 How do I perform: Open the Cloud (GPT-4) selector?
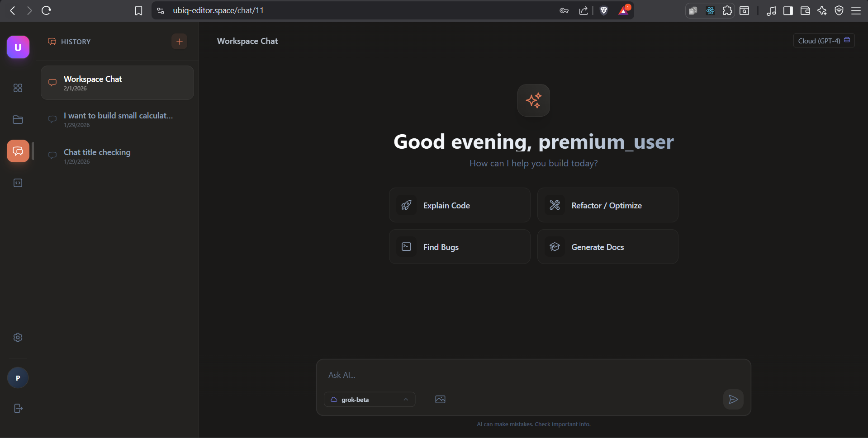pos(824,41)
